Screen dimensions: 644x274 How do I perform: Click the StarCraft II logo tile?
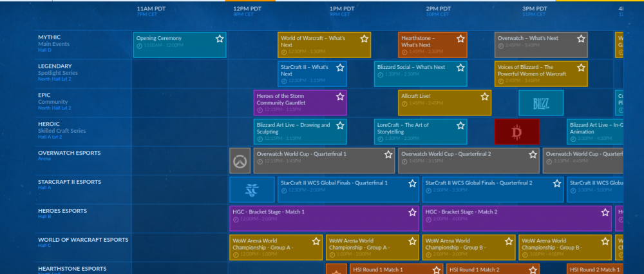point(252,190)
